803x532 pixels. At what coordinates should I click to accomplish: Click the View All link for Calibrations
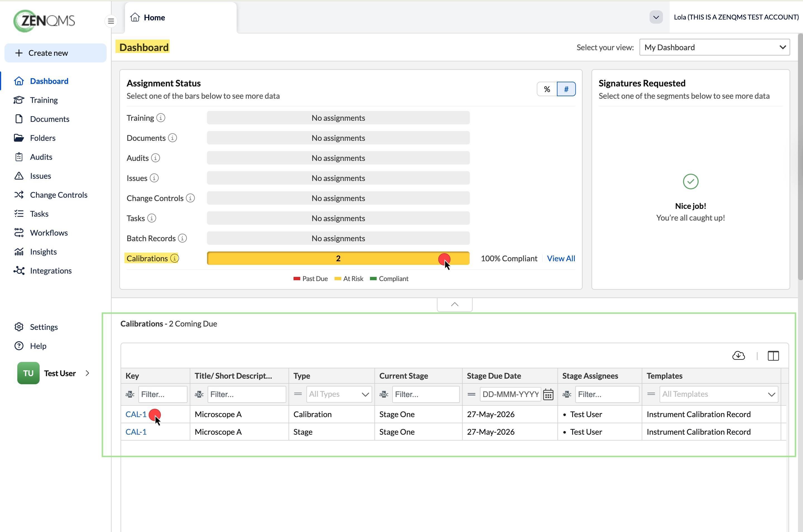(x=561, y=258)
